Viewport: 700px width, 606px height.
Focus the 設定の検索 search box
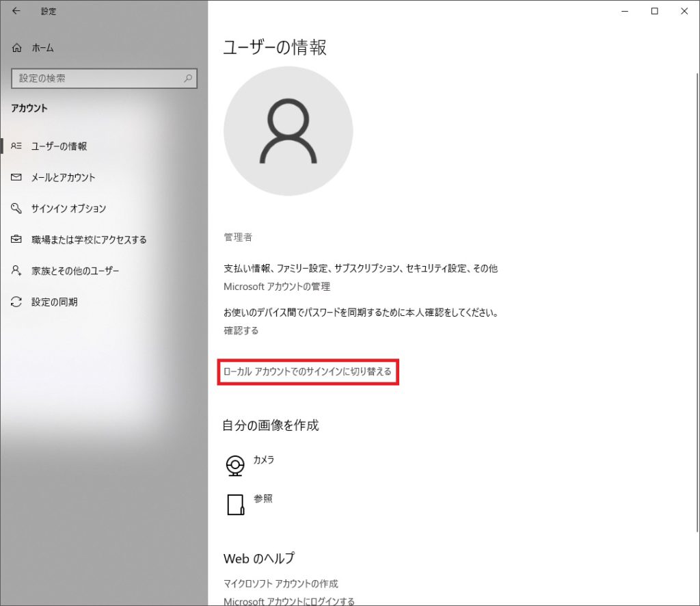pyautogui.click(x=104, y=78)
